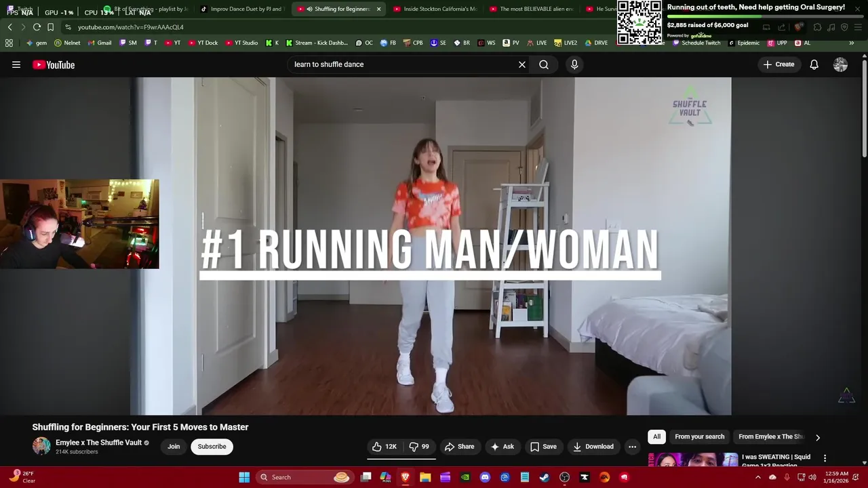868x488 pixels.
Task: Open Epidemic bookmark
Action: tap(744, 43)
